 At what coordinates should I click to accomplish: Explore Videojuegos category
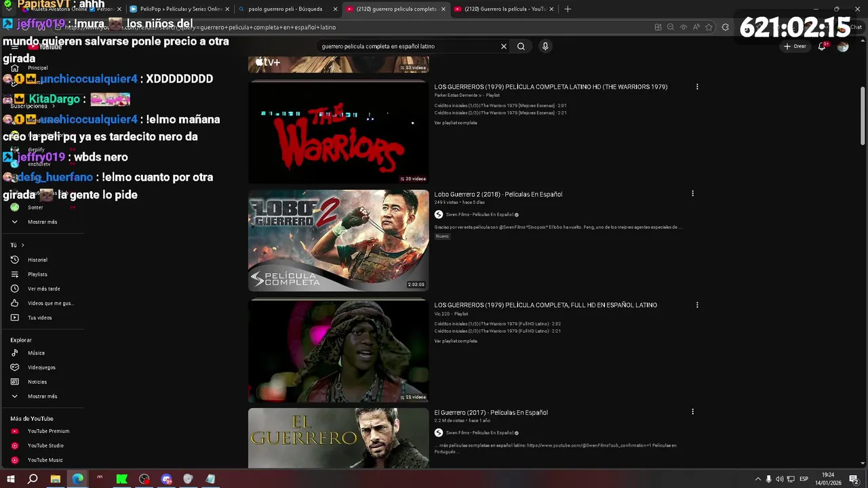[42, 367]
